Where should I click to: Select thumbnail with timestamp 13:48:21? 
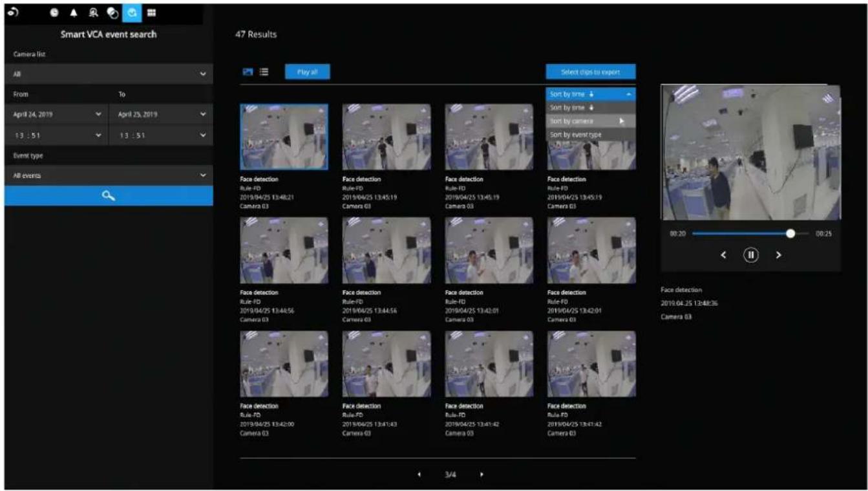point(284,137)
